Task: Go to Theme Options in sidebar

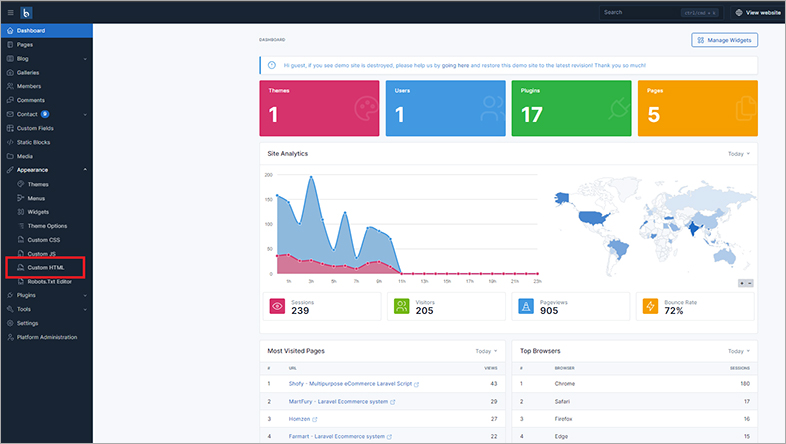Action: 47,226
